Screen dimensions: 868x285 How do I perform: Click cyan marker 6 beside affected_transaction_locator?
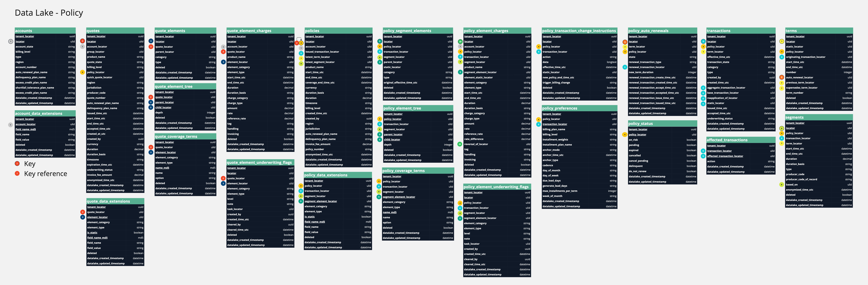click(703, 156)
